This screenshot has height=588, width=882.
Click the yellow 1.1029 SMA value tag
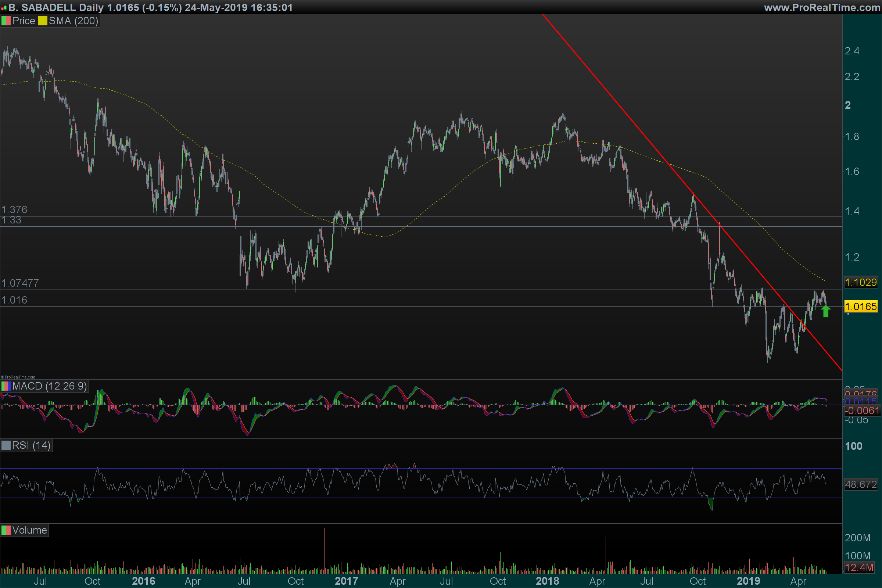click(861, 282)
